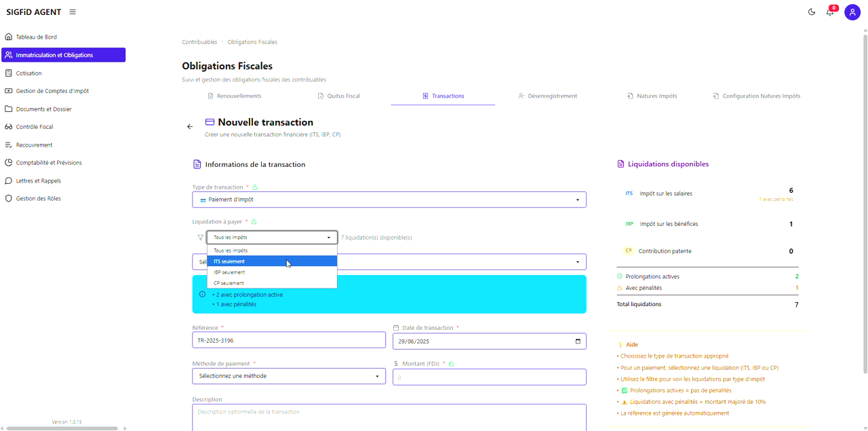Open user profile avatar menu
Screen dimensions: 868x431
point(852,12)
